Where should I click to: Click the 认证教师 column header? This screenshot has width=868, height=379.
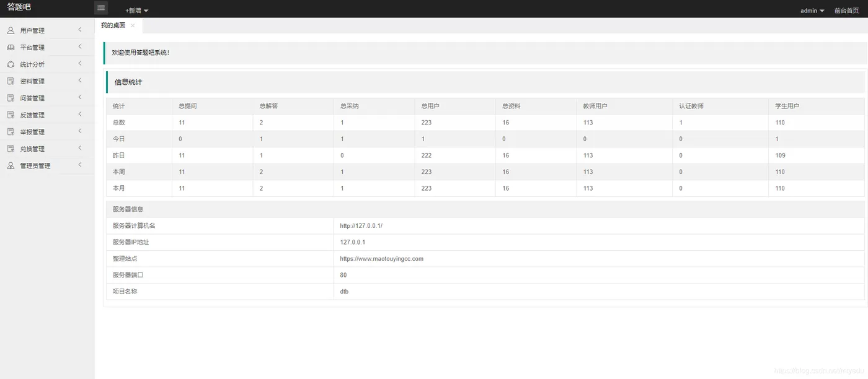click(x=691, y=106)
